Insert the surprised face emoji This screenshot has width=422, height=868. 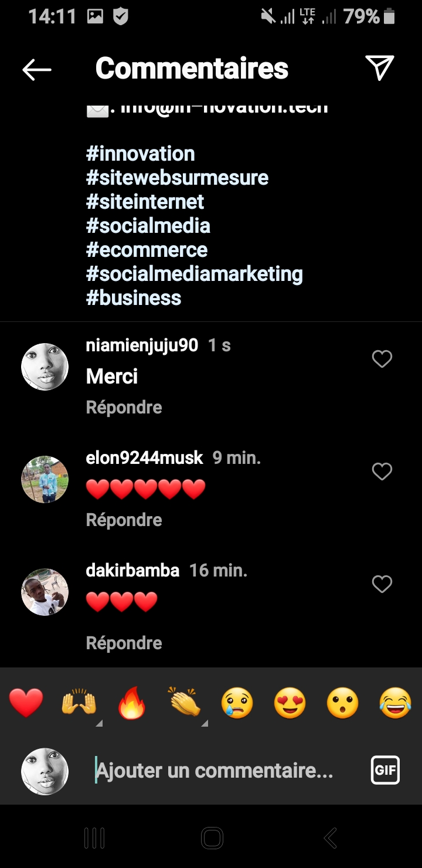[343, 703]
